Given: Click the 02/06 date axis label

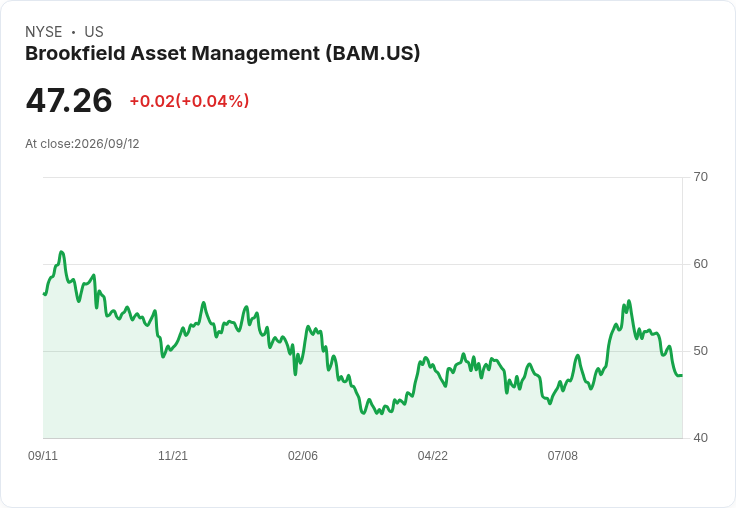Looking at the screenshot, I should (x=303, y=455).
